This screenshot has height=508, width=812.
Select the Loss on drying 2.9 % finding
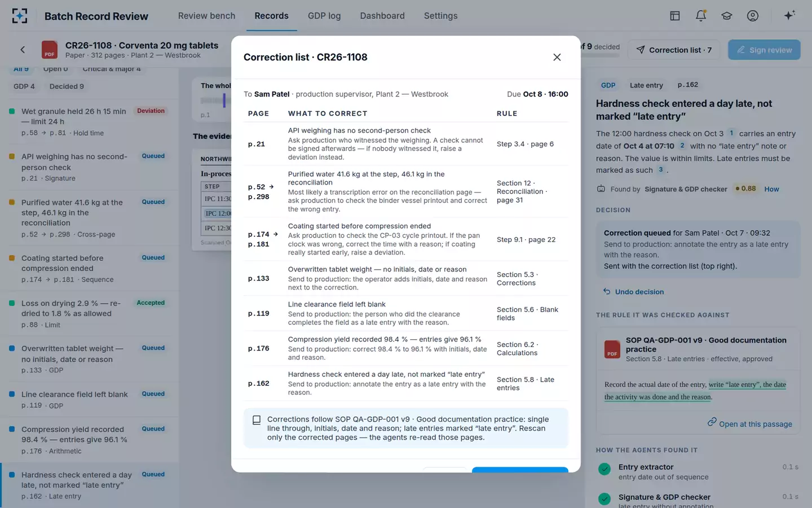pyautogui.click(x=90, y=314)
